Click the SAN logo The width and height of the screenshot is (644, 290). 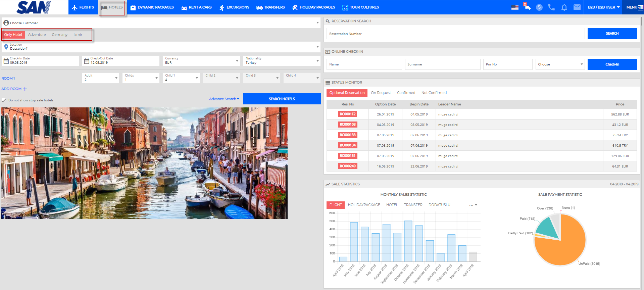click(x=34, y=7)
